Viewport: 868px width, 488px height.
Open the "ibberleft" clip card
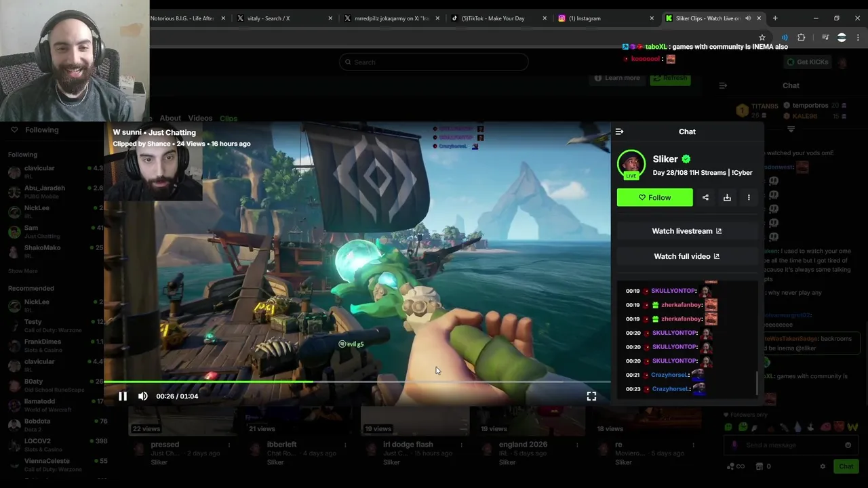pos(297,437)
